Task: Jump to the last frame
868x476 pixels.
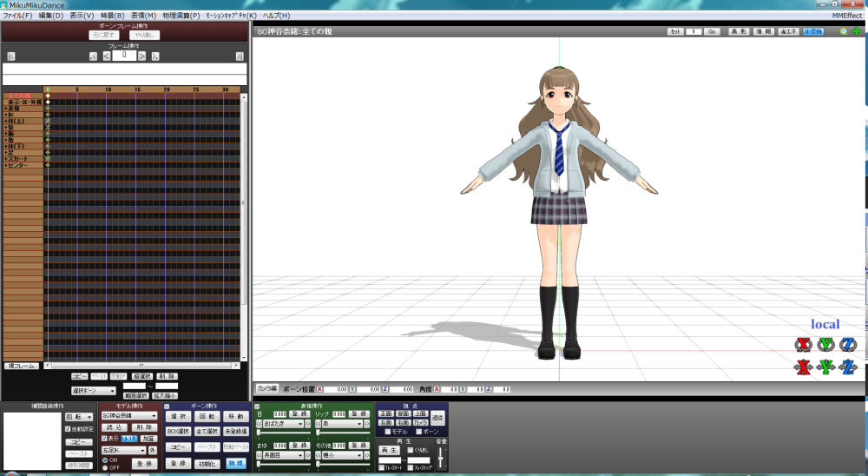Action: pyautogui.click(x=239, y=56)
